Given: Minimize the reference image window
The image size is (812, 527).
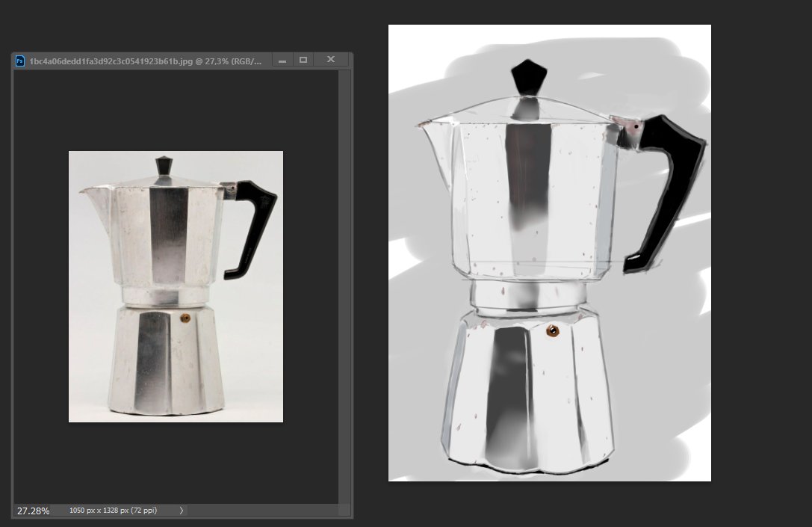Looking at the screenshot, I should click(x=282, y=60).
